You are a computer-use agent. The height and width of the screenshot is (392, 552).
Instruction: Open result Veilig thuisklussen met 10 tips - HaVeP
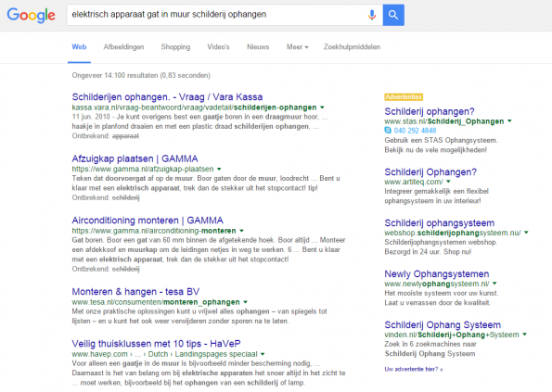(x=156, y=344)
